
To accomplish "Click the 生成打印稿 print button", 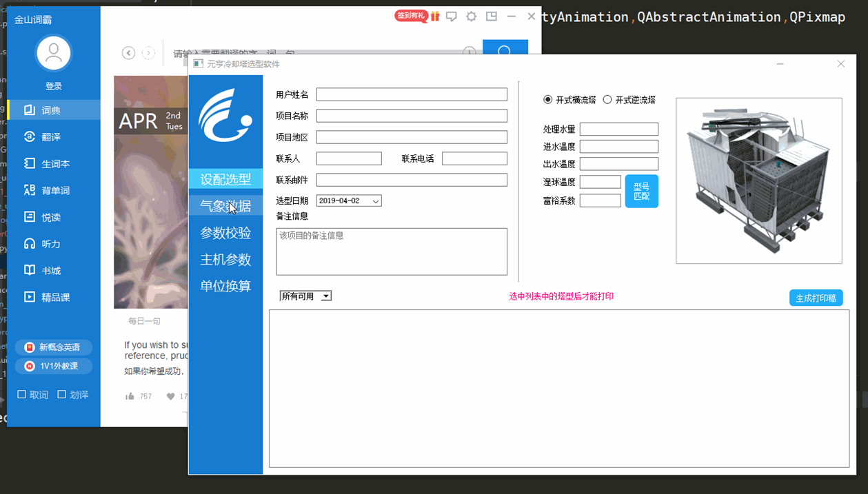I will [x=816, y=298].
